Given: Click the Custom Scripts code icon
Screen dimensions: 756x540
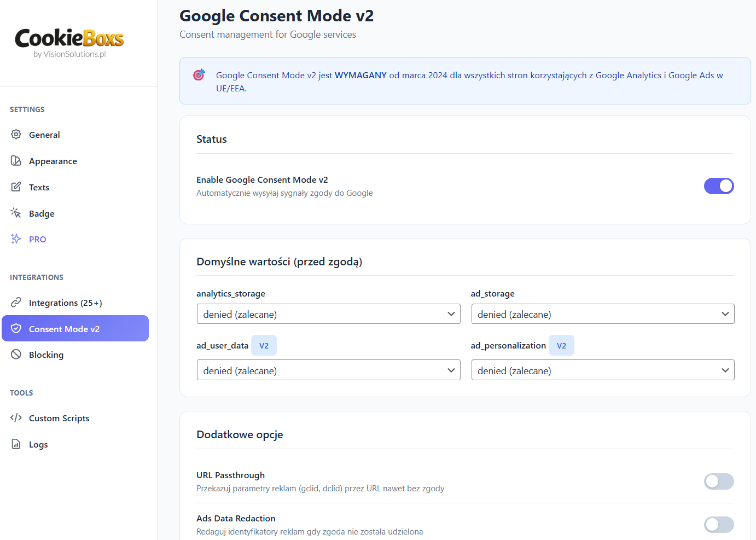Looking at the screenshot, I should coord(16,417).
